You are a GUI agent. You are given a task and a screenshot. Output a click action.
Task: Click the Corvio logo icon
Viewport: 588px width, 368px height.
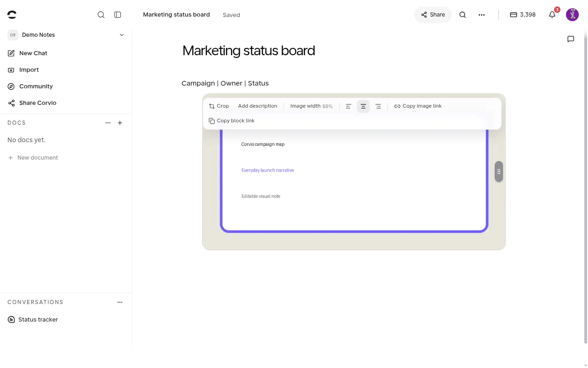[x=12, y=15]
